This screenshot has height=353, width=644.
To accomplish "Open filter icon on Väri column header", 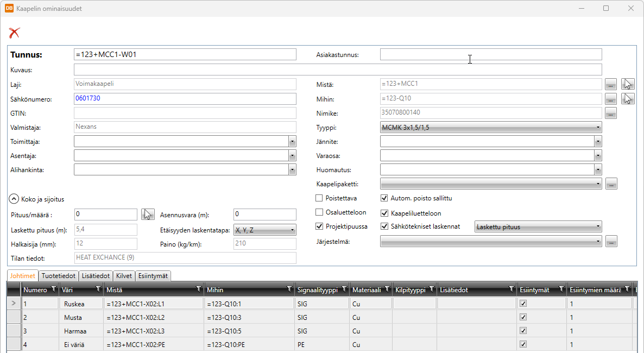I will click(x=98, y=289).
